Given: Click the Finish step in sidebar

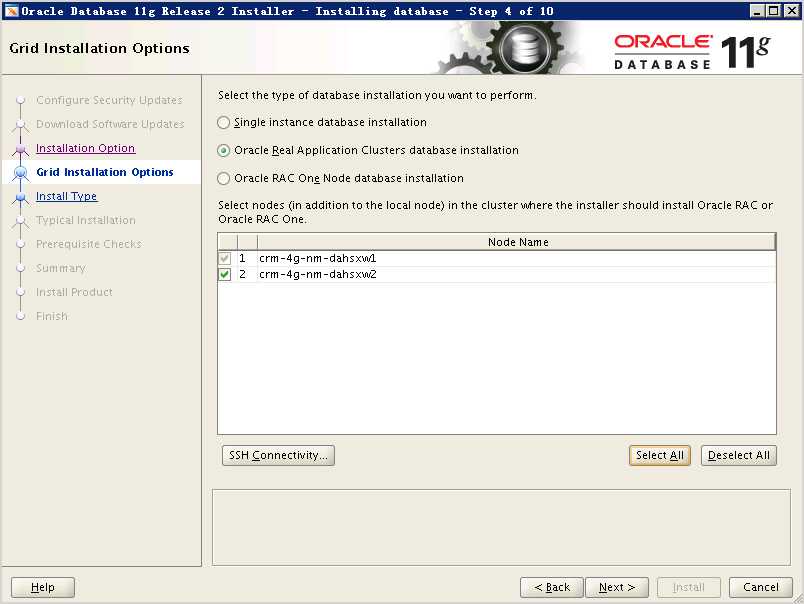Looking at the screenshot, I should (x=52, y=316).
